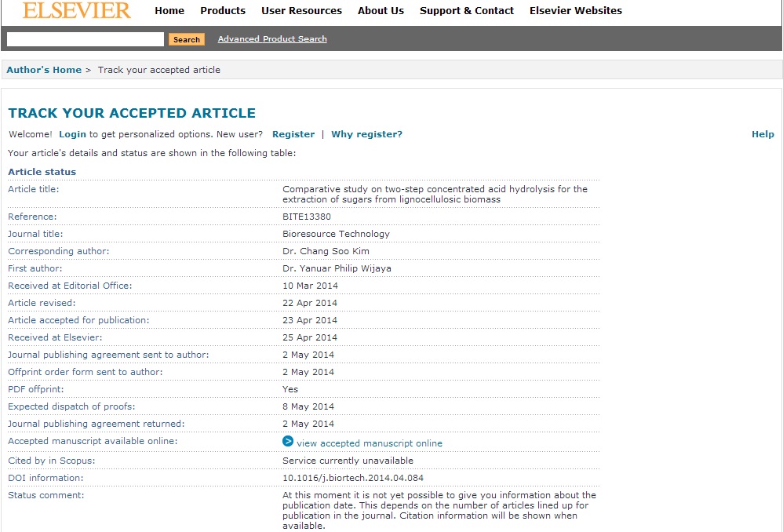Click the Elsevier logo

(x=75, y=13)
